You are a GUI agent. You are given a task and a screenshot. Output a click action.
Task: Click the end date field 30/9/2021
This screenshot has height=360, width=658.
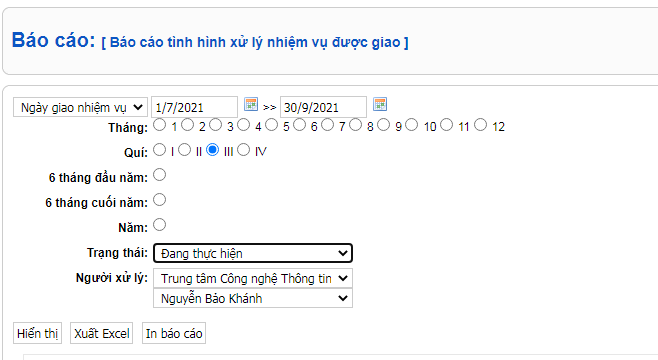click(323, 107)
